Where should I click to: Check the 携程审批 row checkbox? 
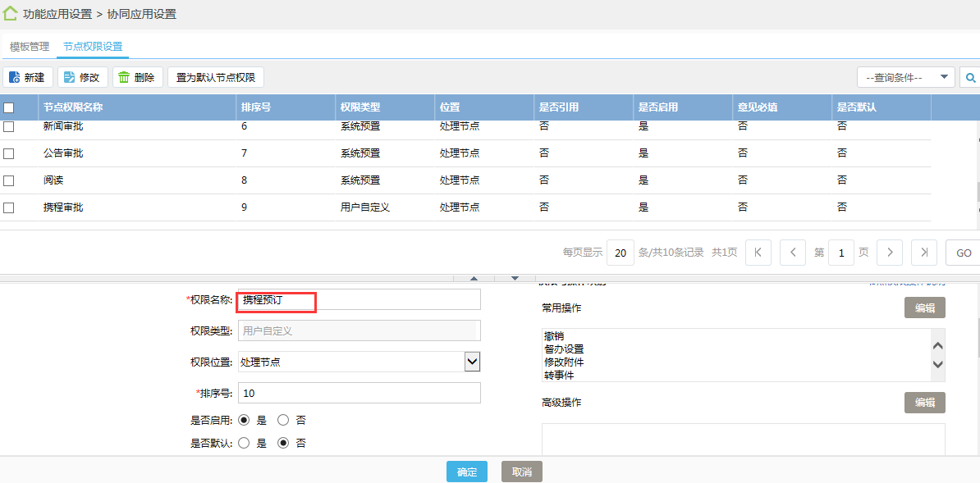(x=9, y=208)
